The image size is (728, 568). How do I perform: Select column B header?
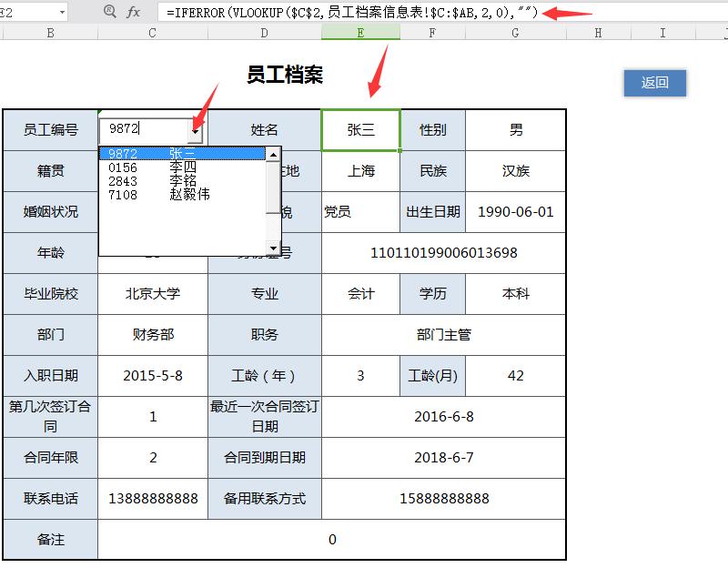[50, 32]
